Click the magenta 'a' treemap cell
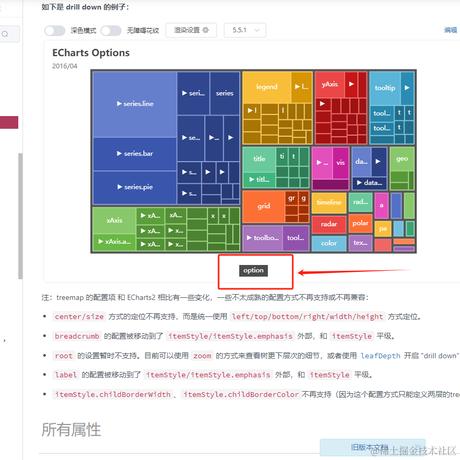Viewport: 460px width, 460px height. (x=381, y=206)
